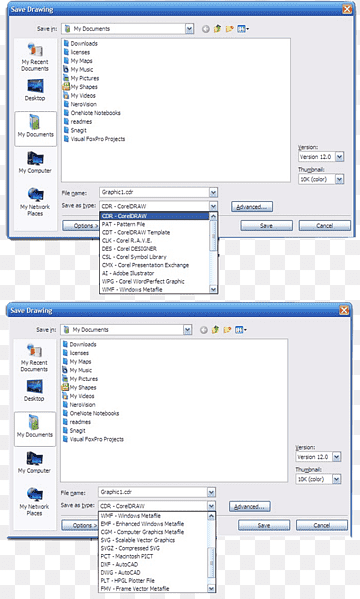This screenshot has height=599, width=360.
Task: Collapse the Save as type dropdown in the top dialog
Action: 213,206
